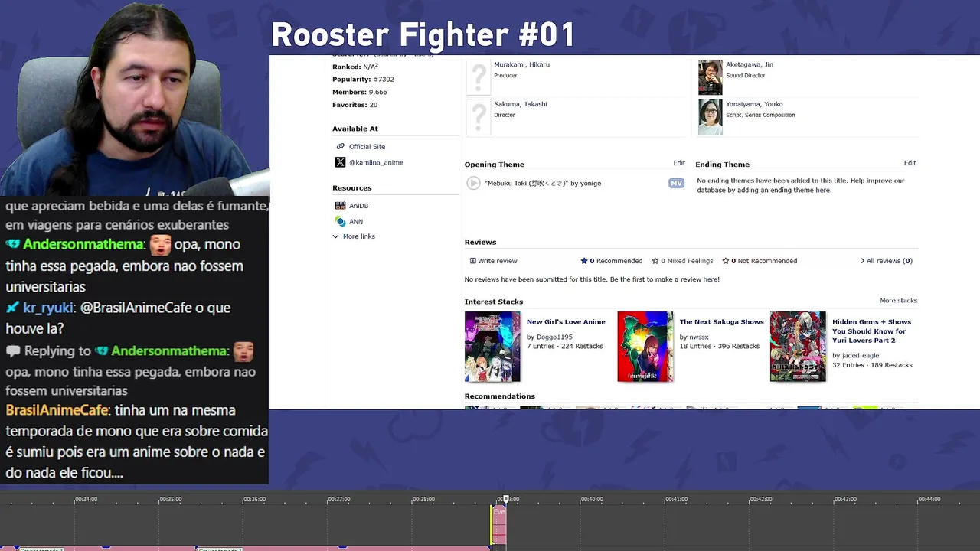Click the yellow playhead on the timeline
The image size is (980, 551).
coord(492,524)
